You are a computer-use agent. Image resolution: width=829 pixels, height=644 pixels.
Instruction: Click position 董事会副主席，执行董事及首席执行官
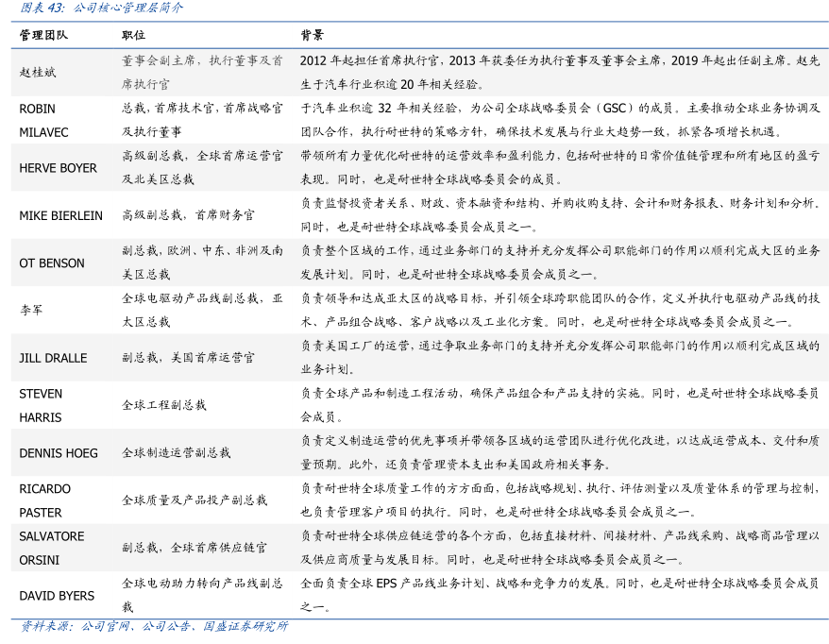point(202,73)
